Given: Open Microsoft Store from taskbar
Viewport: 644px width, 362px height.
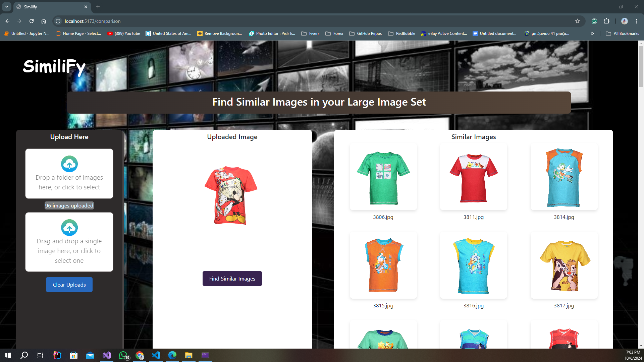Looking at the screenshot, I should coord(73,355).
